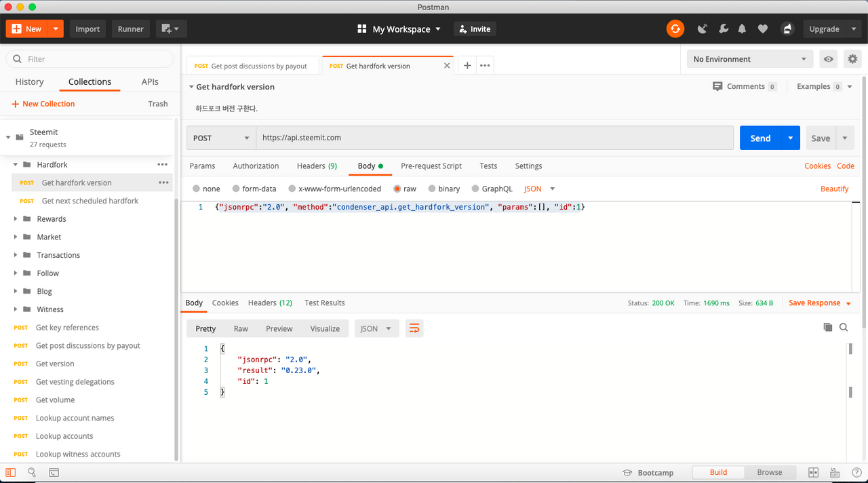The height and width of the screenshot is (483, 868).
Task: Open the response JSON format dropdown
Action: [376, 328]
